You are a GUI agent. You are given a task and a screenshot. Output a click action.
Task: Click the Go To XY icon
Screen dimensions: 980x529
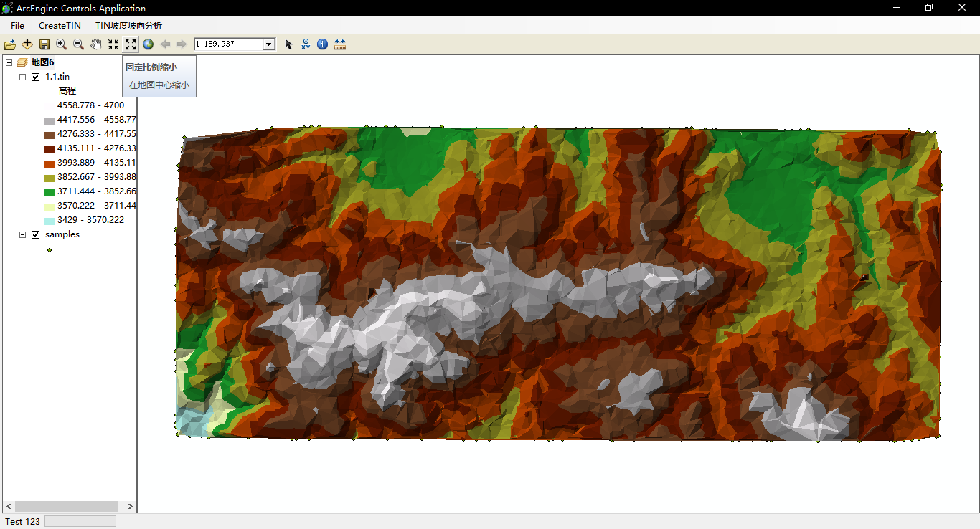(x=306, y=44)
